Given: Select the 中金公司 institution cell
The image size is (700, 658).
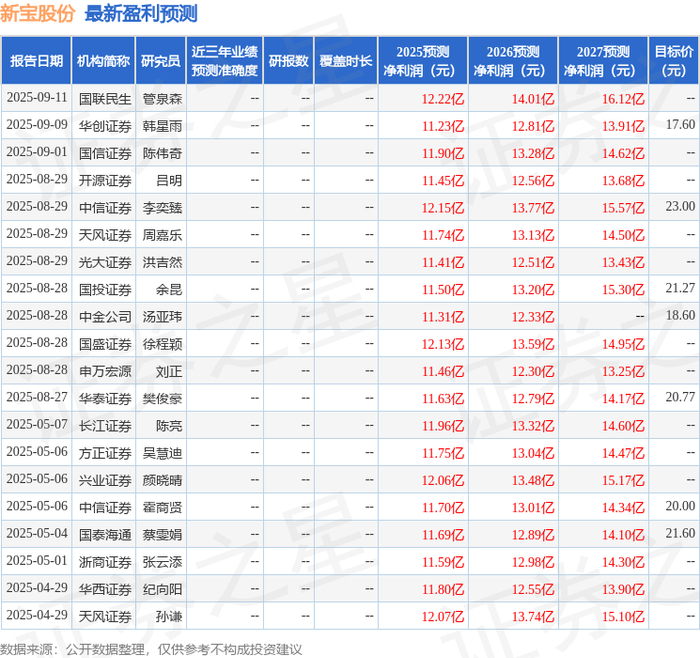Looking at the screenshot, I should click(105, 317).
